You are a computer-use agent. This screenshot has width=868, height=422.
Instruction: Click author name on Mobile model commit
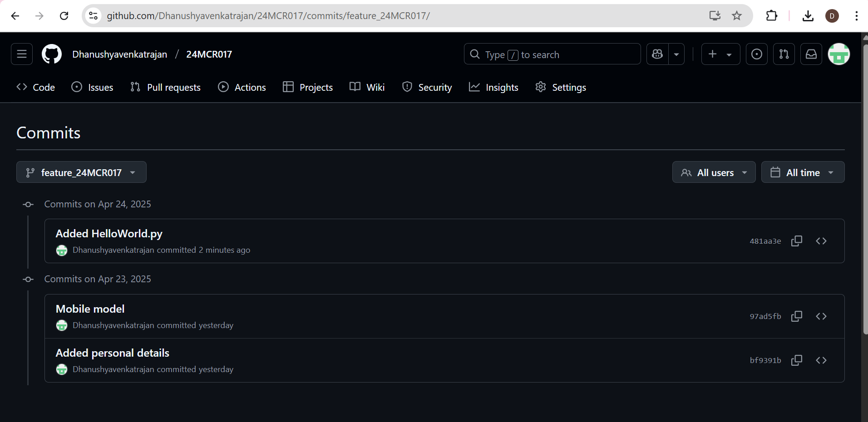coord(113,325)
